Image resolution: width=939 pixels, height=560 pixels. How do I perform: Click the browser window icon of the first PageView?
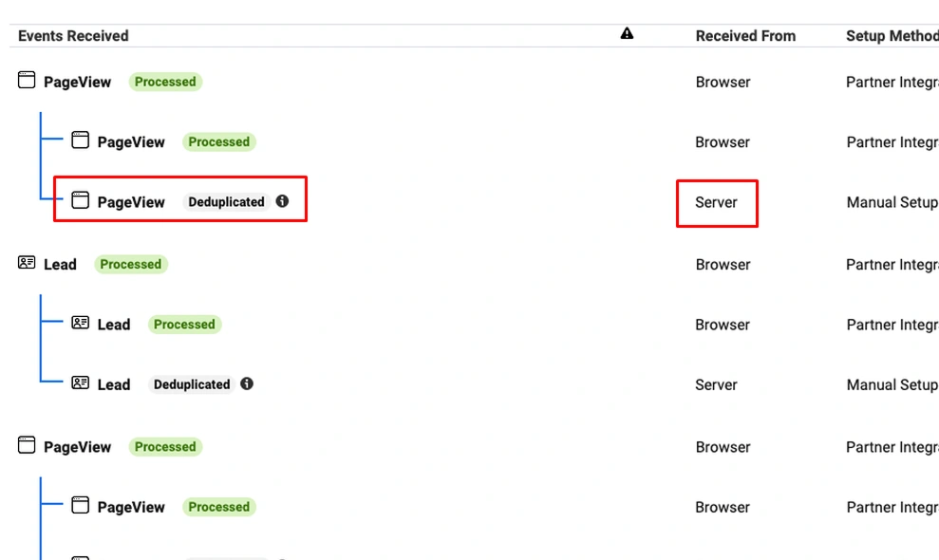click(27, 81)
